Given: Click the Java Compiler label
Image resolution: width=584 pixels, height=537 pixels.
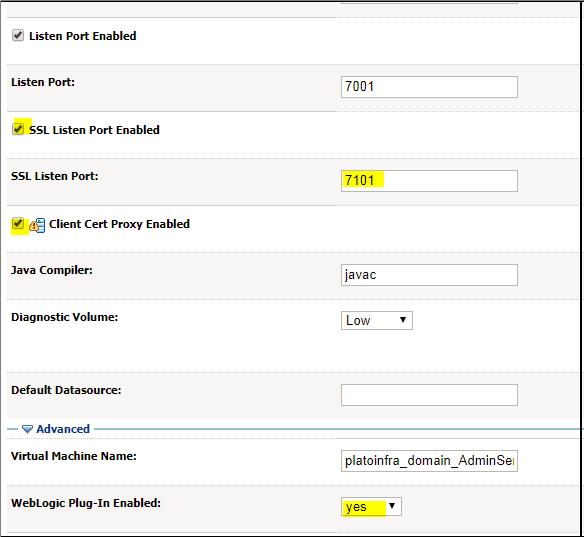Looking at the screenshot, I should (52, 270).
